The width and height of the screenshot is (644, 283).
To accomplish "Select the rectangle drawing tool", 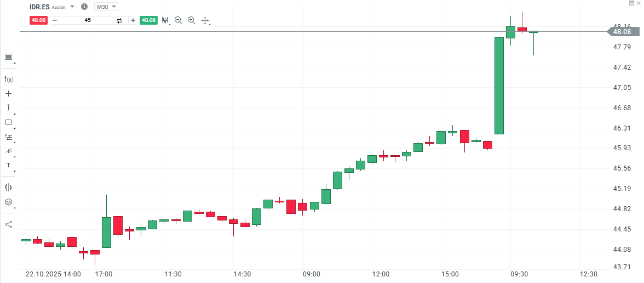I will click(x=8, y=122).
